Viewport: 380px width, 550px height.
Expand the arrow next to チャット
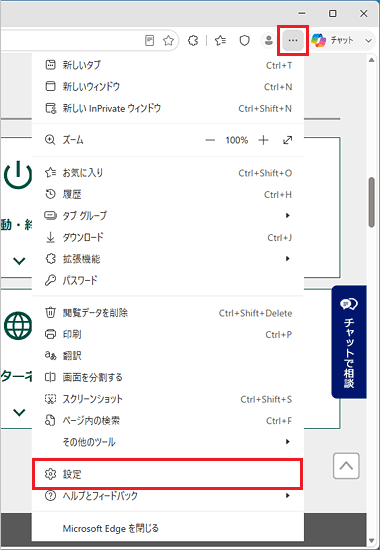(x=368, y=41)
